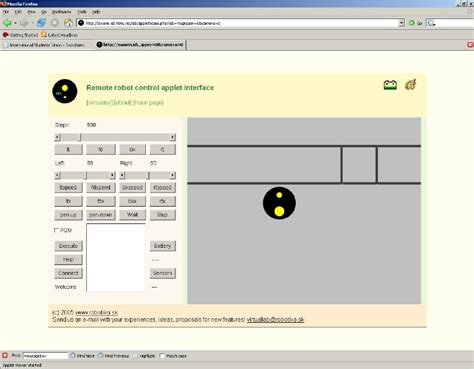Click right arrow of the Left speed scrollbar
The height and width of the screenshot is (369, 474).
(112, 175)
